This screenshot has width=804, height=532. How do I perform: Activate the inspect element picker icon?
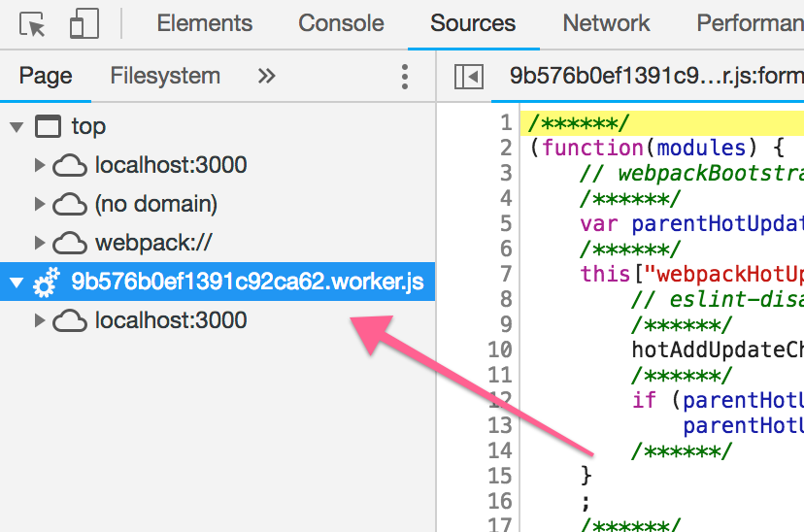pos(32,24)
